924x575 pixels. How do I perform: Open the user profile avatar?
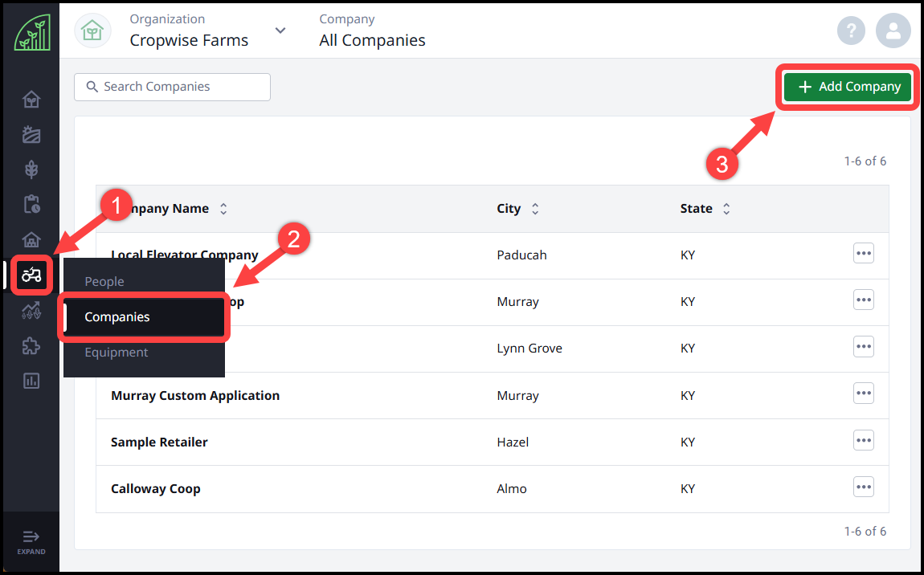click(893, 31)
